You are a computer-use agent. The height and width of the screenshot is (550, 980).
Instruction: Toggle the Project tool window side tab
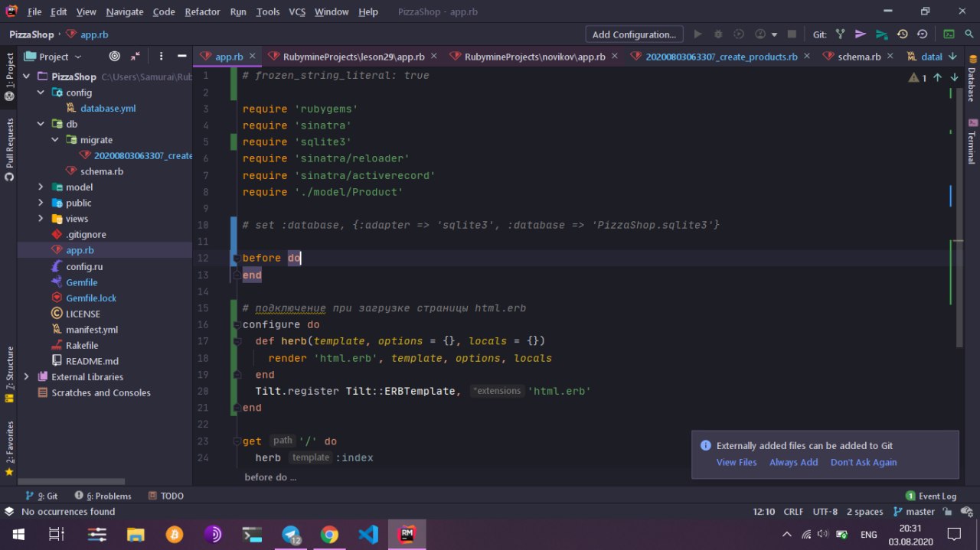click(x=9, y=76)
